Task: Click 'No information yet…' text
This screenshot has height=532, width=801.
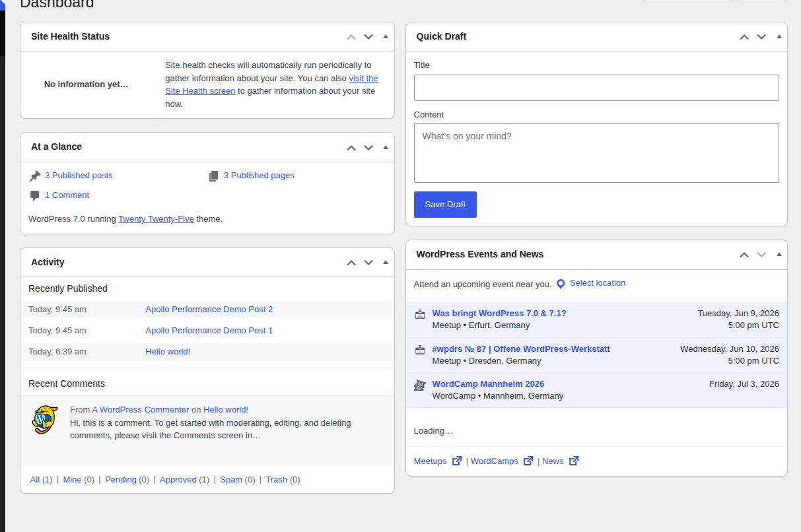Action: pos(87,84)
